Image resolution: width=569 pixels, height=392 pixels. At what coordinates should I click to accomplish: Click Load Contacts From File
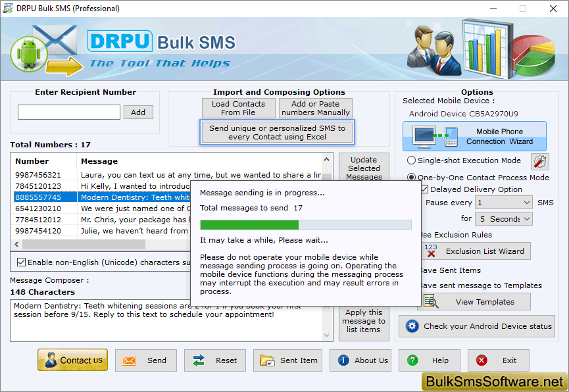click(238, 108)
